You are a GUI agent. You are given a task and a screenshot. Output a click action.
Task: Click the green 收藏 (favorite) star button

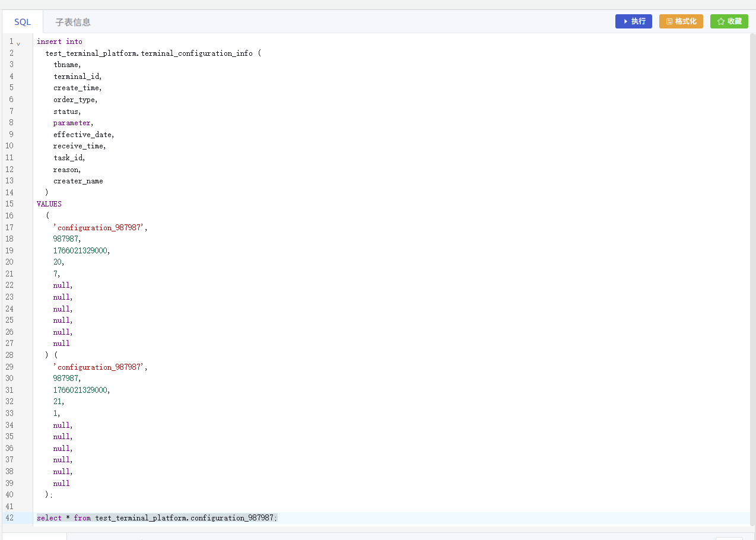(729, 21)
